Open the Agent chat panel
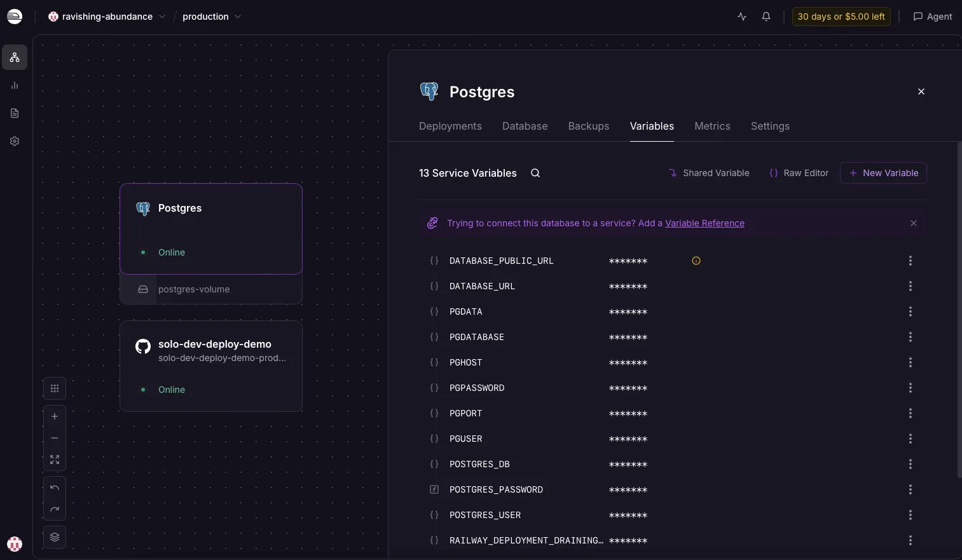 pyautogui.click(x=933, y=17)
